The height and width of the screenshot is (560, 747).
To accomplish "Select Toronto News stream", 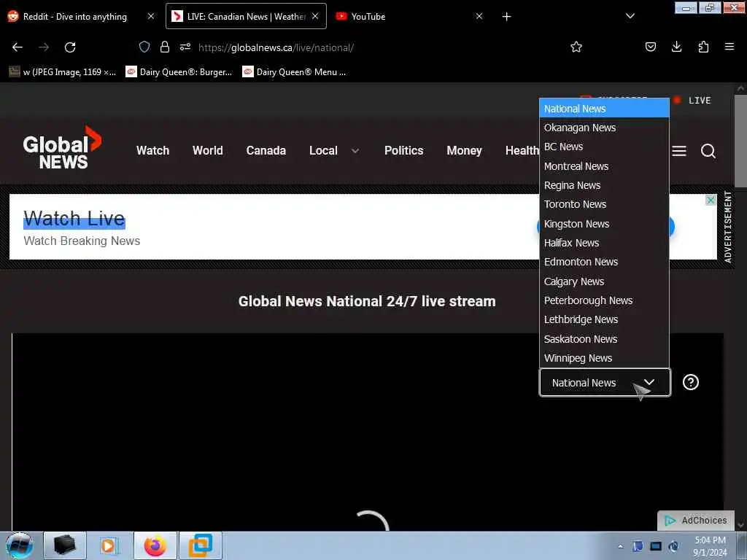I will pos(604,204).
